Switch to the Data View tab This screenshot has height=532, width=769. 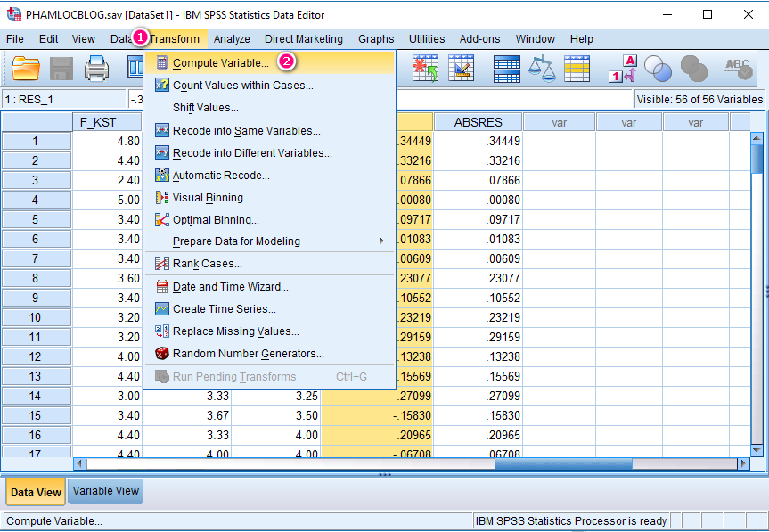(x=36, y=492)
